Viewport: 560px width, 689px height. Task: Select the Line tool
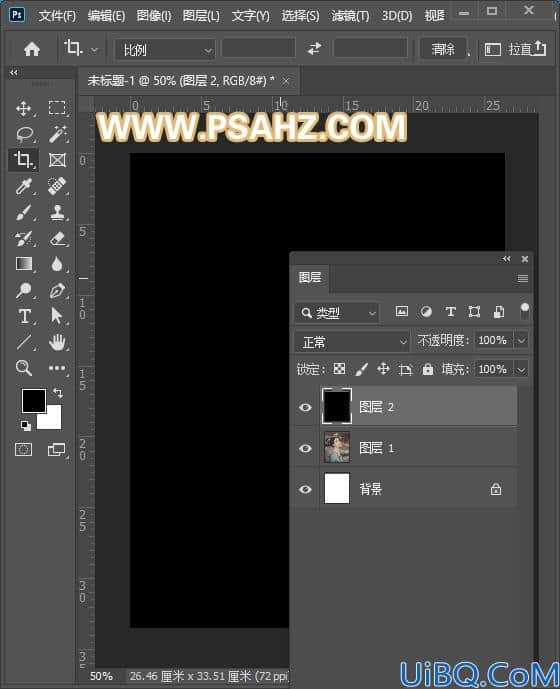click(23, 342)
